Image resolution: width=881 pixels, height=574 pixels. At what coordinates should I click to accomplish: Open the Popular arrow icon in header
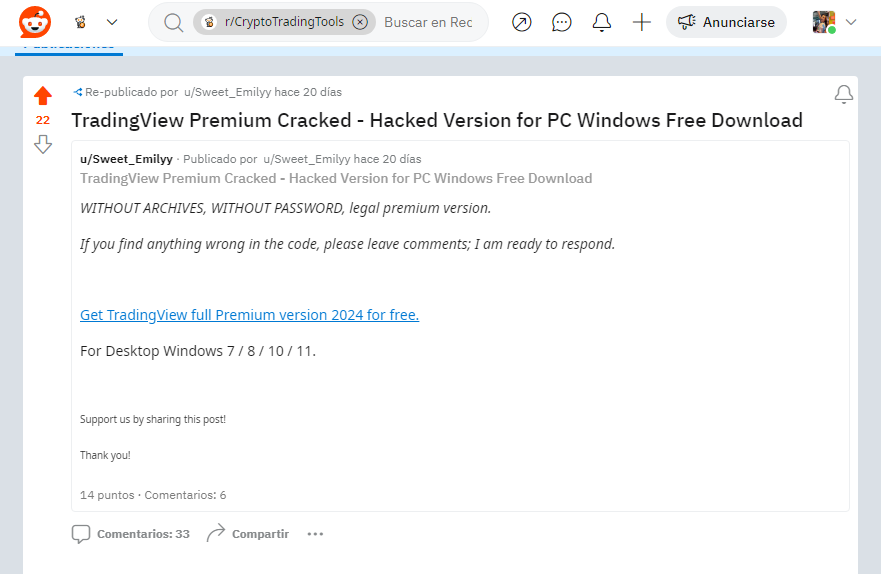521,22
